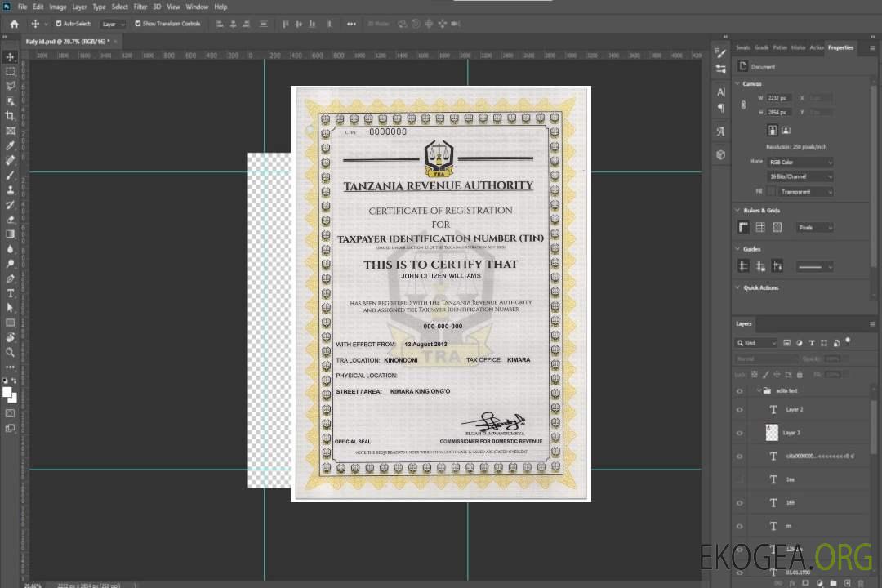This screenshot has height=588, width=882.
Task: Select the Crop tool in the toolbar
Action: tap(11, 116)
